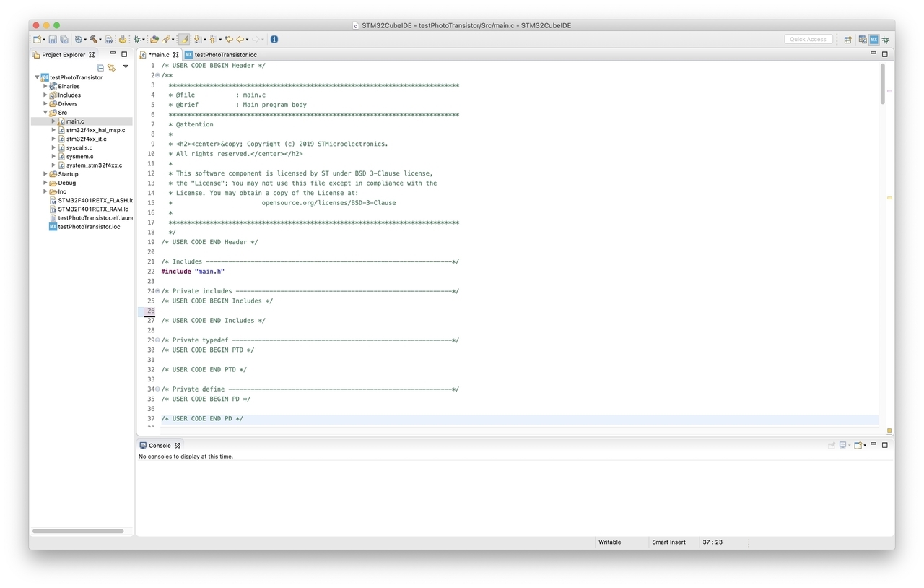The height and width of the screenshot is (588, 924).
Task: Expand the Includes folder
Action: tap(45, 95)
